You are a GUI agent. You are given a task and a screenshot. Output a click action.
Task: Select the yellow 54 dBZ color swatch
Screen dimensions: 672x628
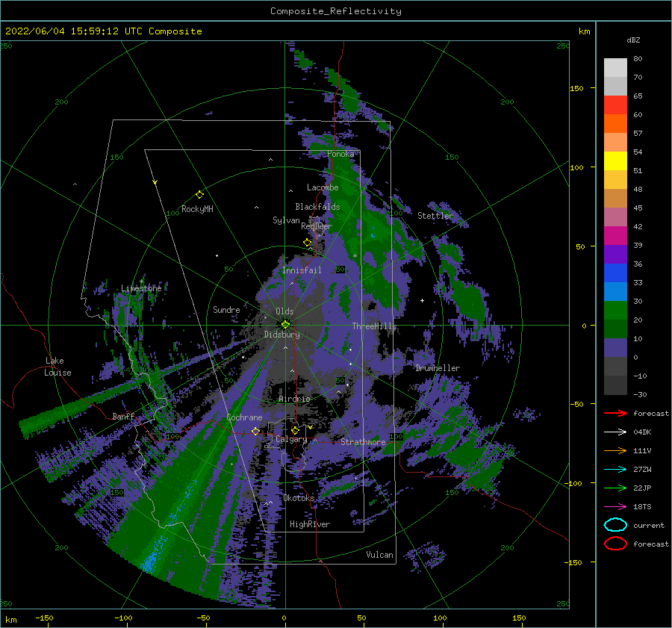(615, 161)
